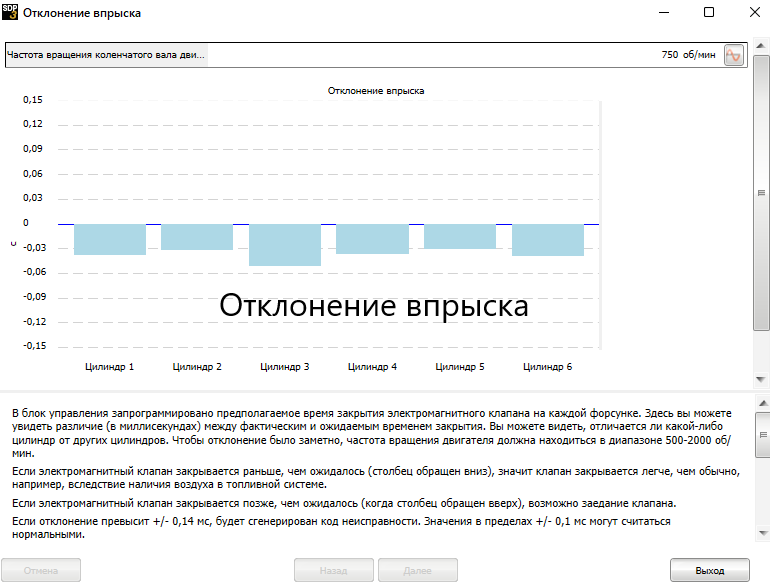Click the disabled Далее button

pos(417,570)
